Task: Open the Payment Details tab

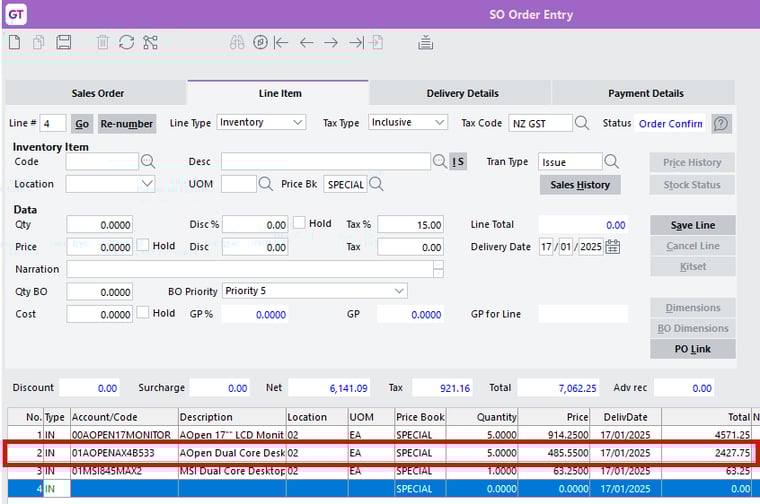Action: pos(646,93)
